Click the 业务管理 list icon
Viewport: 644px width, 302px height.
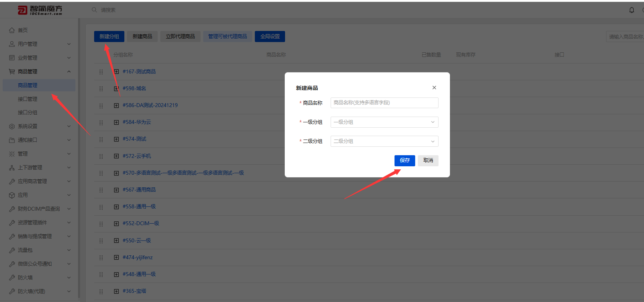tap(12, 58)
